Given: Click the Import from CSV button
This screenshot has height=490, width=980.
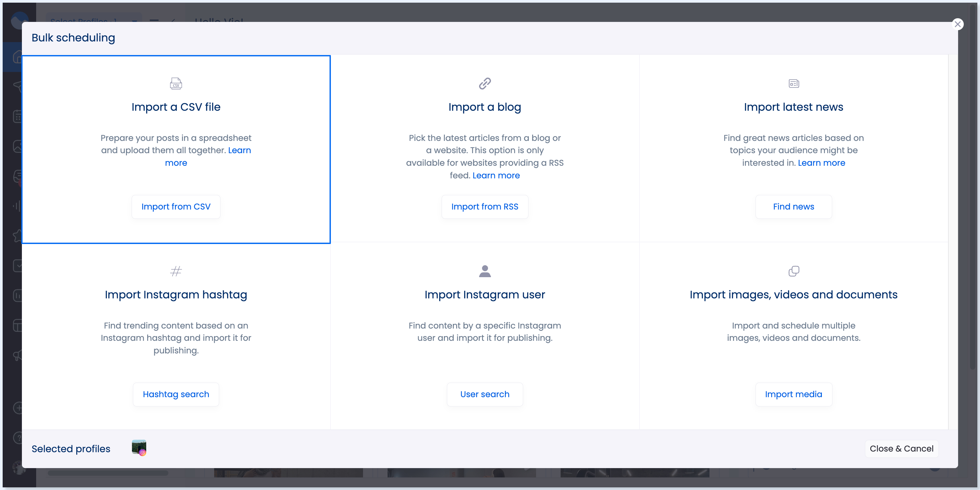Looking at the screenshot, I should [x=176, y=207].
